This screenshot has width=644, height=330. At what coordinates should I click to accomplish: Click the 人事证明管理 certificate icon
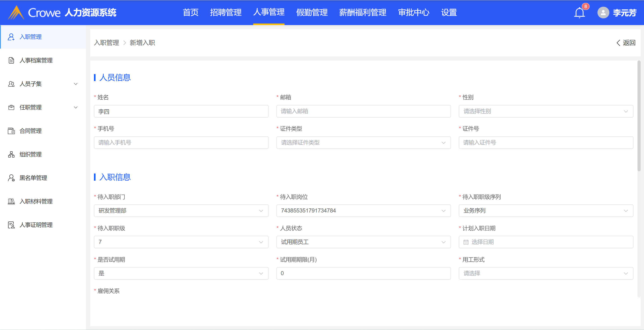[x=11, y=225]
